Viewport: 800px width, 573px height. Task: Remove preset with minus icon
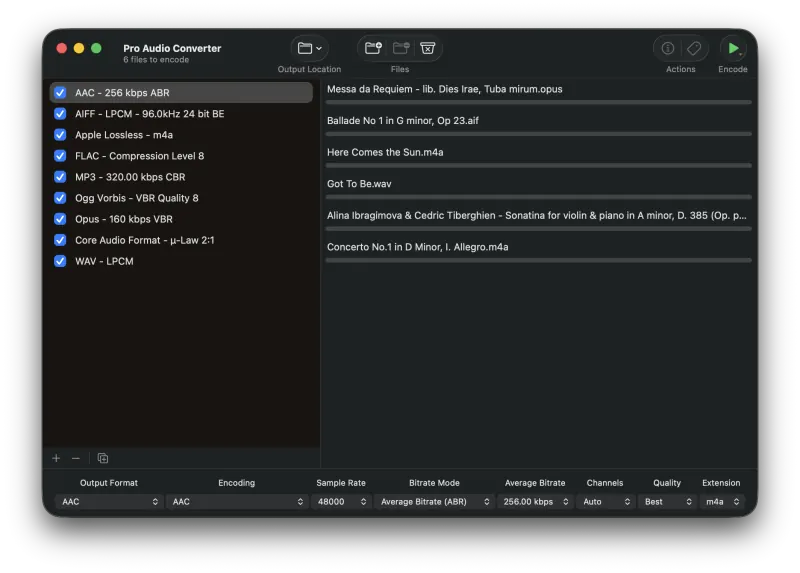[76, 458]
